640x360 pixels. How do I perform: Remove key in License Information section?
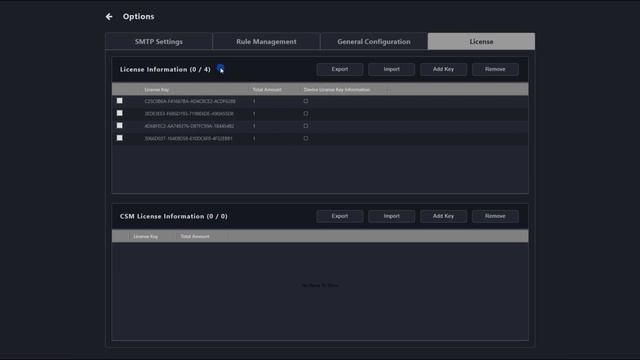coord(495,69)
